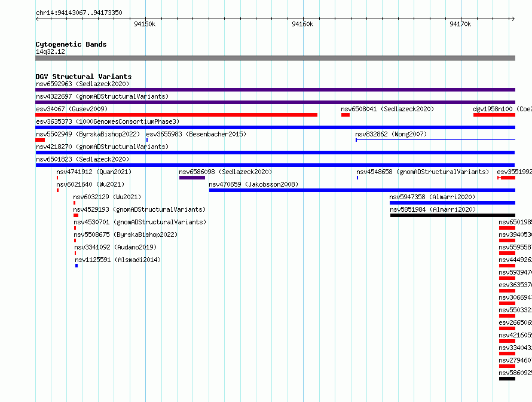Open nsv4741912 (Quan2021) label
The height and width of the screenshot is (402, 532).
click(94, 172)
